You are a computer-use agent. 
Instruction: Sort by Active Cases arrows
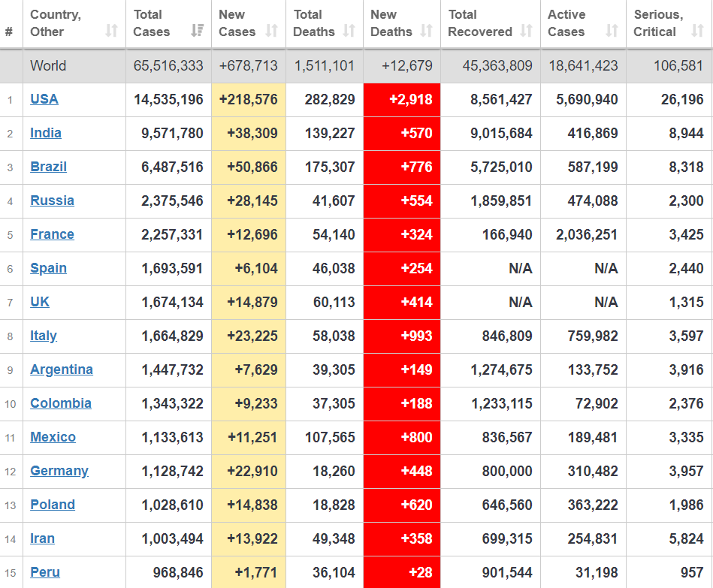[x=612, y=32]
